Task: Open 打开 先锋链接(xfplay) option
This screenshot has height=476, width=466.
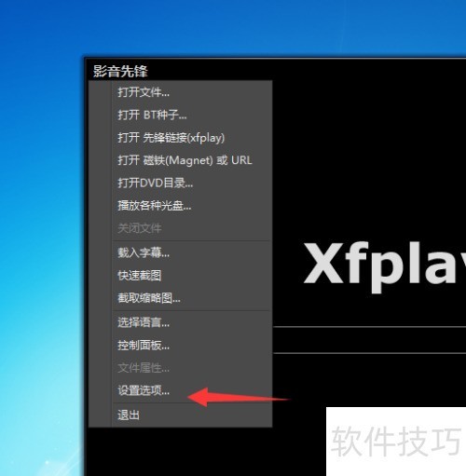Action: (181, 138)
